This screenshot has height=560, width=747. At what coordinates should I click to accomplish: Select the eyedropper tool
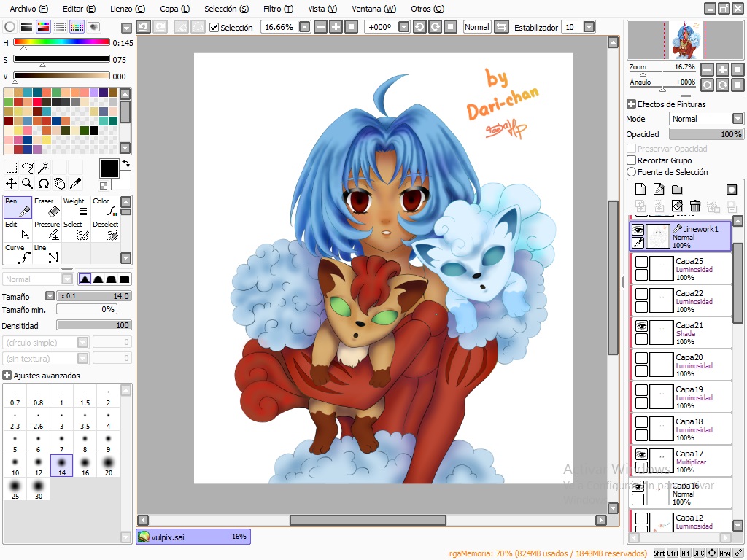(x=75, y=183)
